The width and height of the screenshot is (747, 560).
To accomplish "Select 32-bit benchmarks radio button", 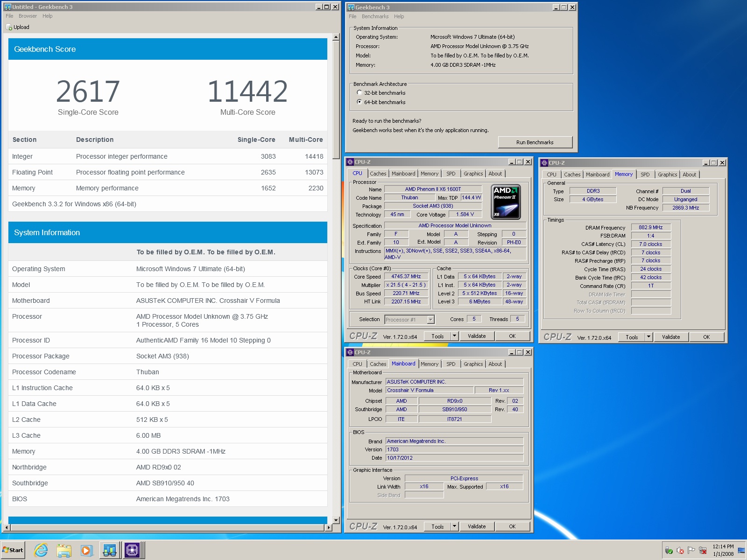I will point(359,92).
